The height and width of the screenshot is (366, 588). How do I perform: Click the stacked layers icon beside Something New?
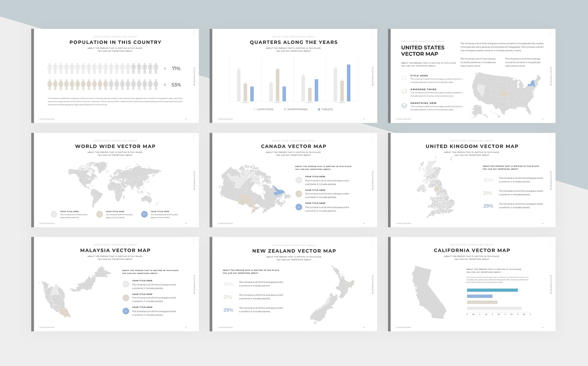[404, 106]
